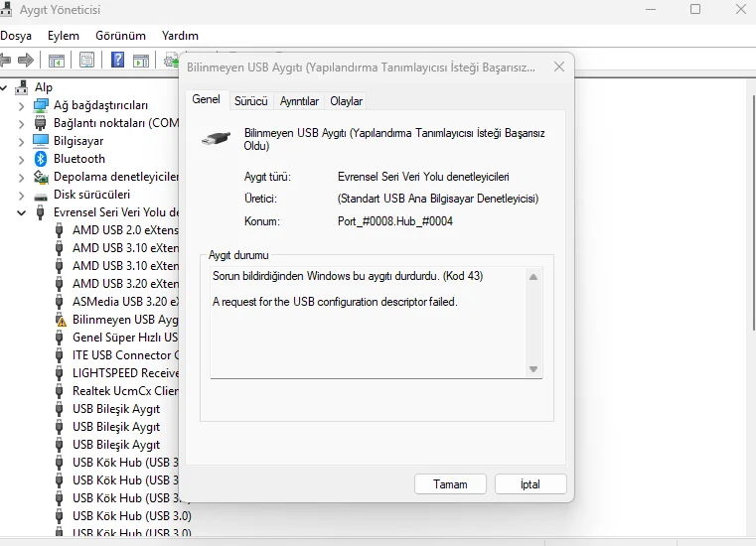The image size is (756, 546).
Task: Select the Bluetooth category icon
Action: 41,159
